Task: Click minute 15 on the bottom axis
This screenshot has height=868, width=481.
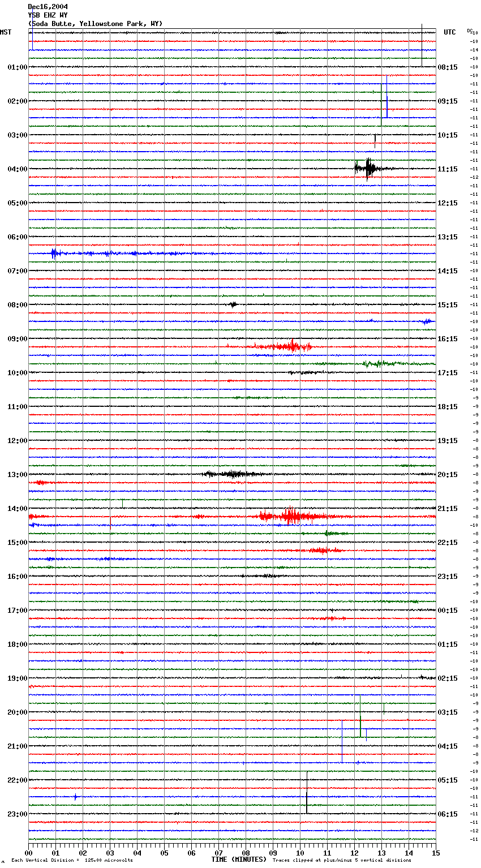Action: pos(436,853)
